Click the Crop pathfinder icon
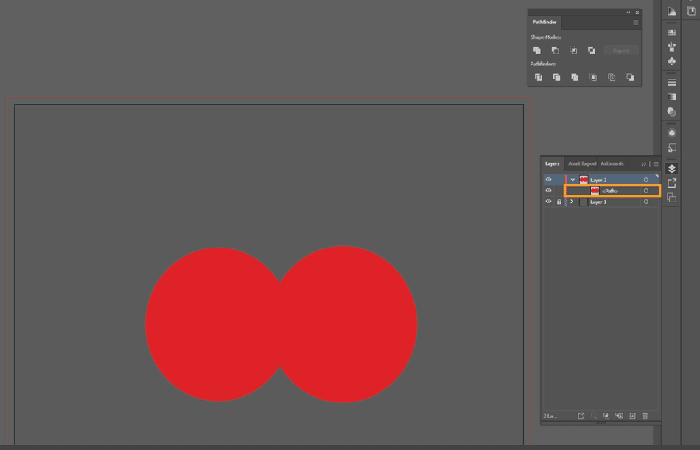Image resolution: width=700 pixels, height=450 pixels. point(593,77)
